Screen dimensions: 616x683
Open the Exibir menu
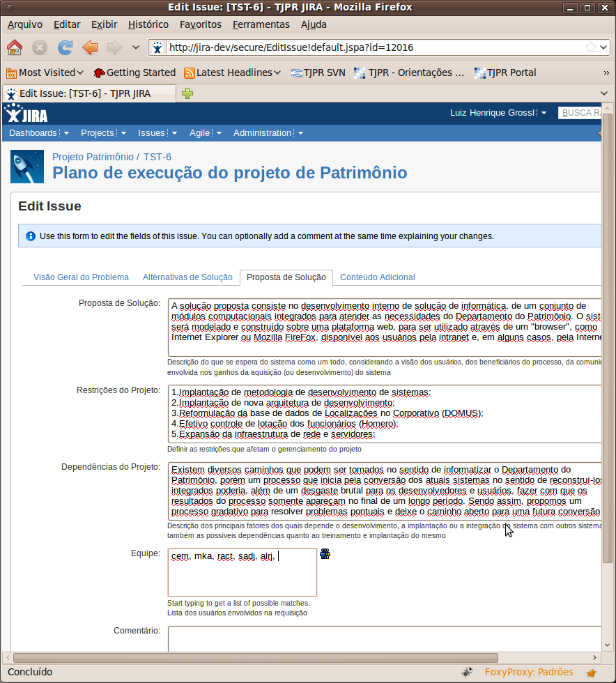104,24
